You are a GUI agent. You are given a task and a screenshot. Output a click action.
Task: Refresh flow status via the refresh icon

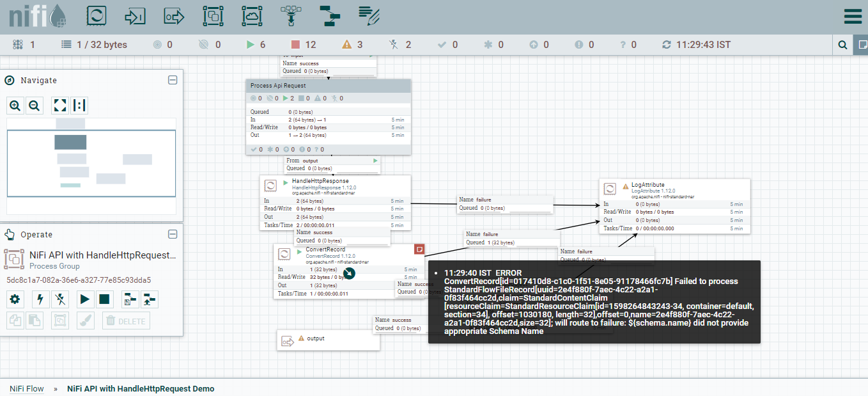(665, 44)
